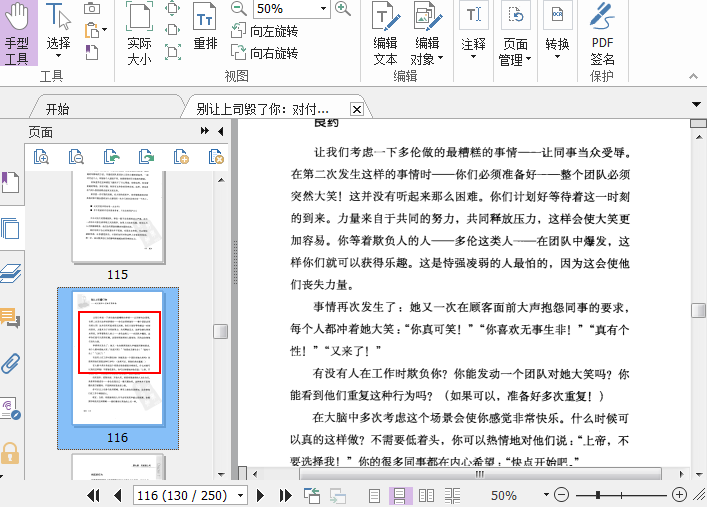This screenshot has height=507, width=707.
Task: Click the zoom slider in status bar
Action: pyautogui.click(x=620, y=495)
